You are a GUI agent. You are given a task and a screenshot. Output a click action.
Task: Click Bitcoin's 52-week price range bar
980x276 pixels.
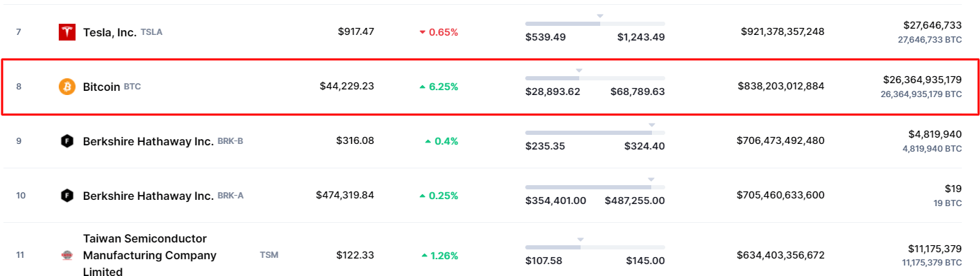click(x=595, y=78)
